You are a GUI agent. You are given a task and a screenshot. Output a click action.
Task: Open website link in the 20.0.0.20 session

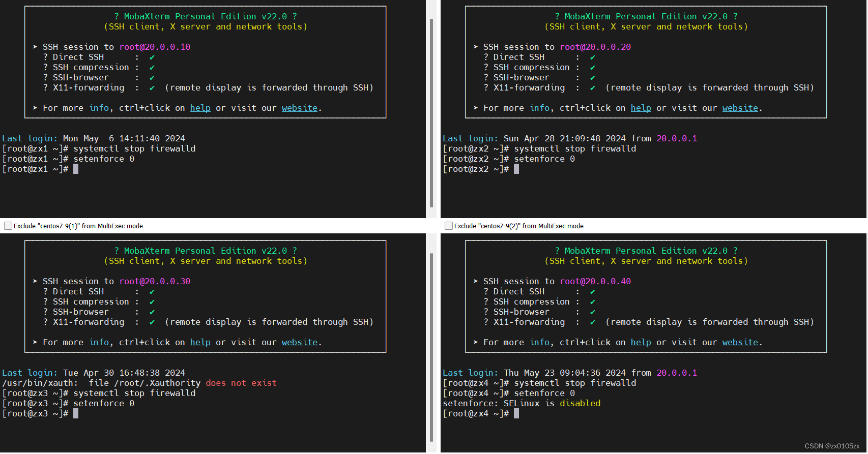click(740, 108)
